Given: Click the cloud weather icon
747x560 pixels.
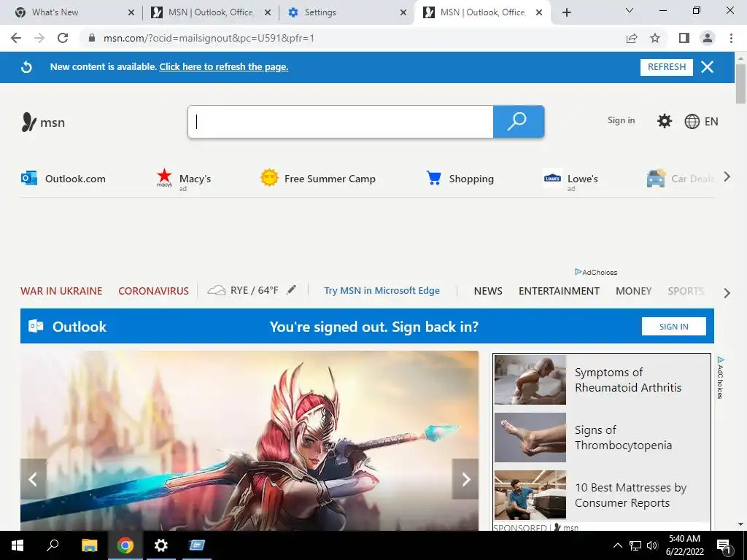Looking at the screenshot, I should click(x=216, y=290).
